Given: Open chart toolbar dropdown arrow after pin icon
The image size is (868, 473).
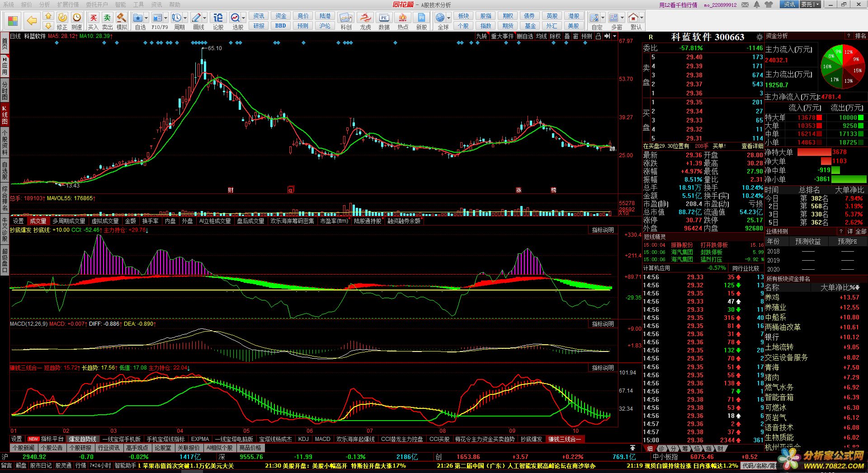Looking at the screenshot, I should [614, 36].
